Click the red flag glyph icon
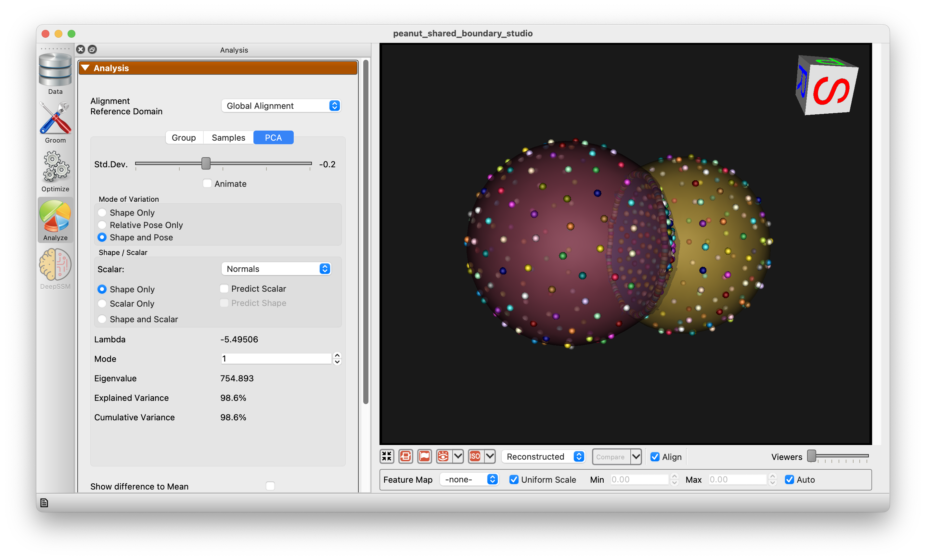The image size is (926, 560). click(424, 456)
